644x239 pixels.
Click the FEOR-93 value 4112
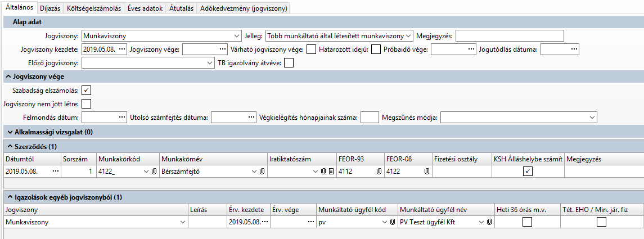pos(345,172)
